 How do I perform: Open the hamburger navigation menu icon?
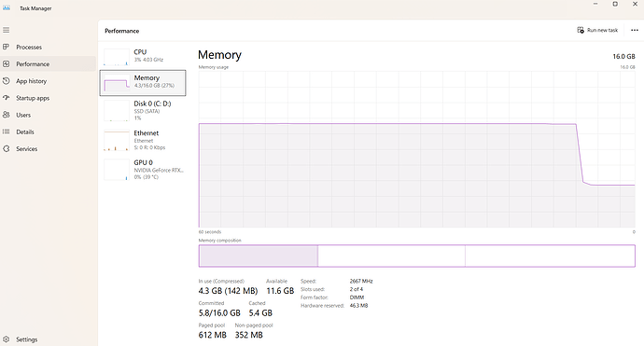(x=7, y=30)
